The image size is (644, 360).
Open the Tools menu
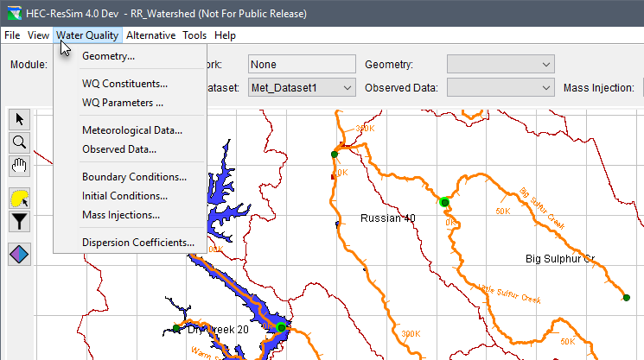click(194, 35)
